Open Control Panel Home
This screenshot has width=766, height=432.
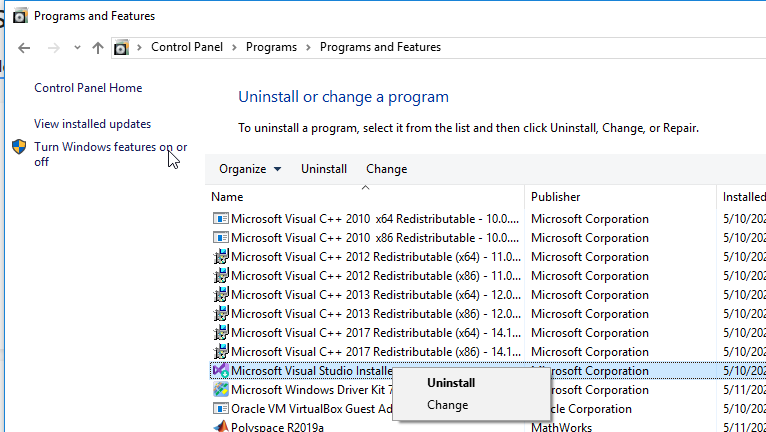(x=88, y=88)
